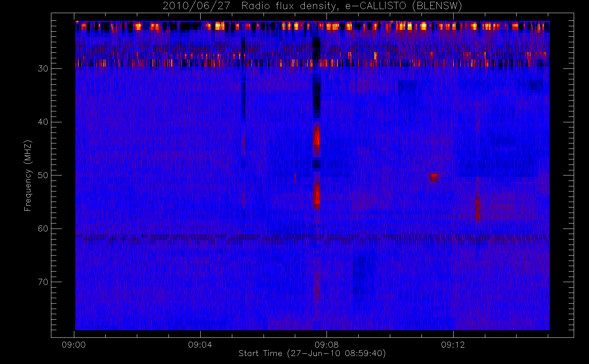Click the 'Frequency (MHz)' axis label

28,176
